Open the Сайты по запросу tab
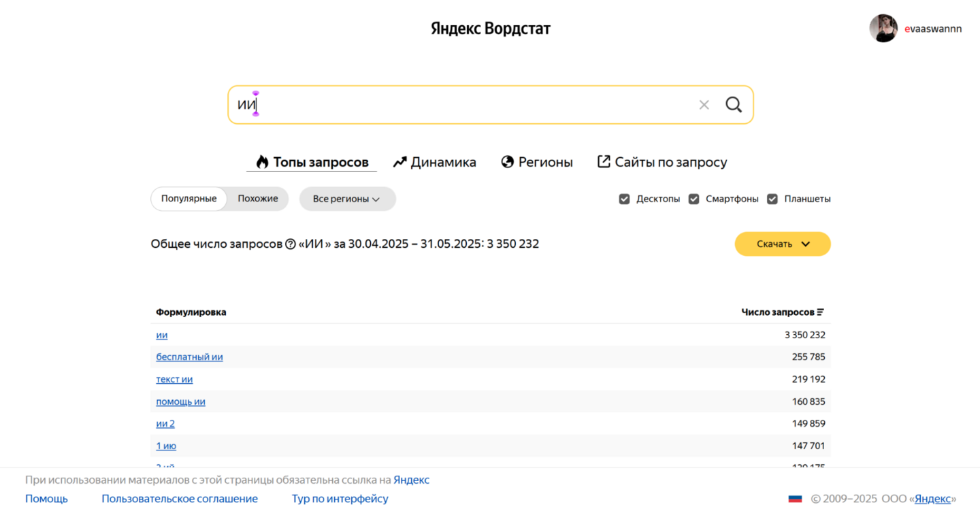Viewport: 980px width, 507px height. point(662,162)
